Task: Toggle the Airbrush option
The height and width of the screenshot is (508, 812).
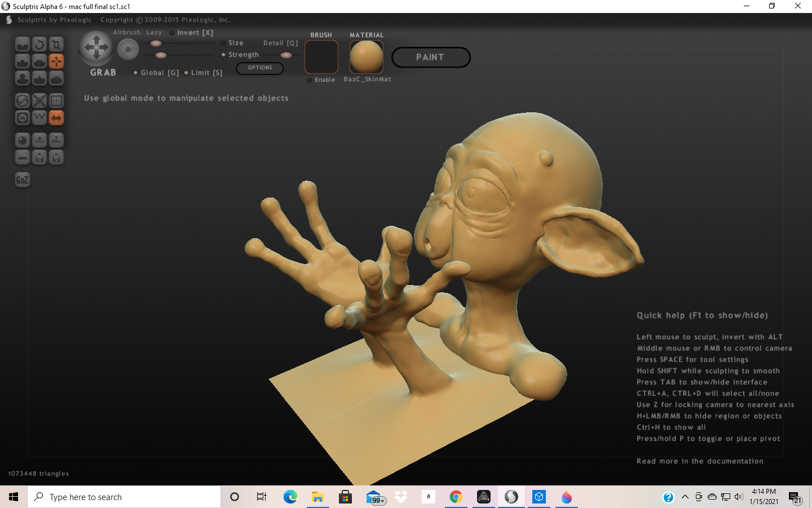Action: [126, 33]
